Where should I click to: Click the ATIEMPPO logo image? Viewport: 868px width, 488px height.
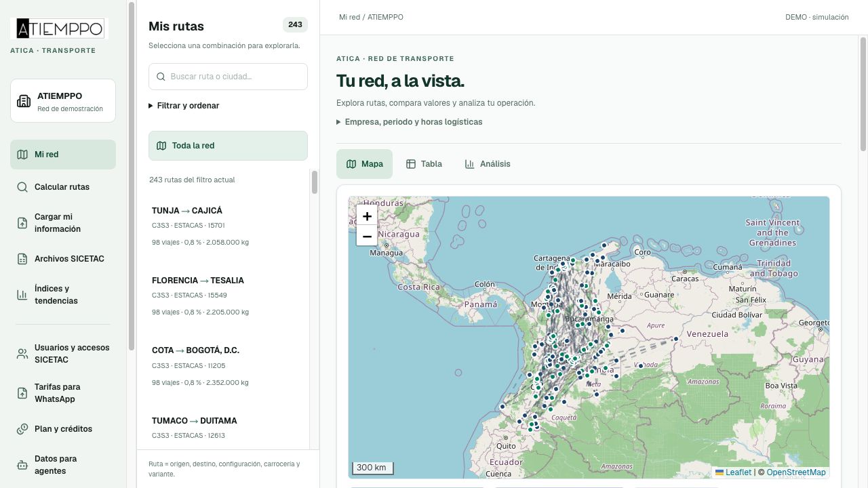coord(59,28)
